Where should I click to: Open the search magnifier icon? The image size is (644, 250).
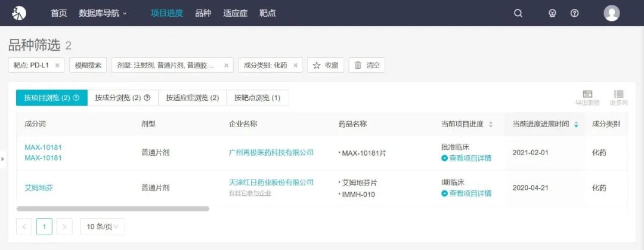[x=518, y=13]
